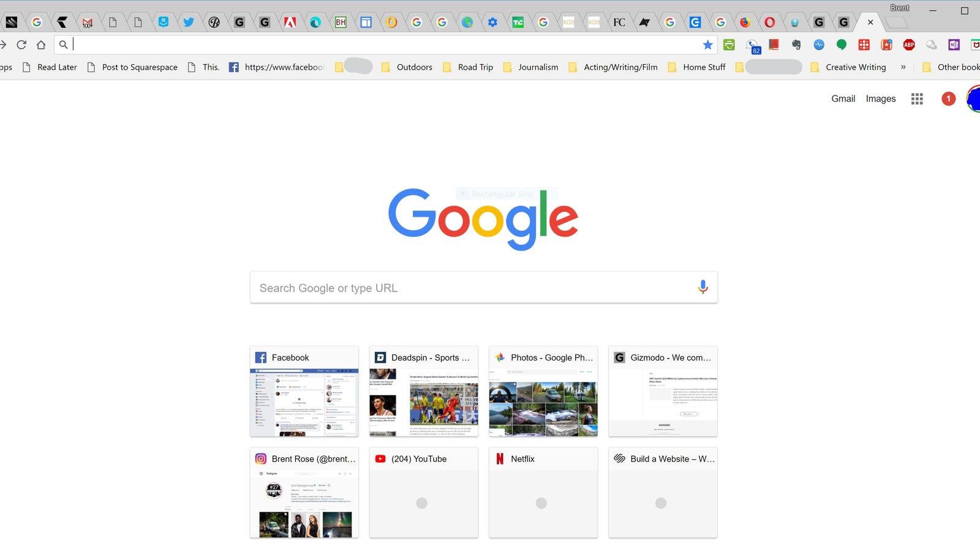Expand the Journalism bookmark folder
Image resolution: width=980 pixels, height=551 pixels.
tap(530, 67)
